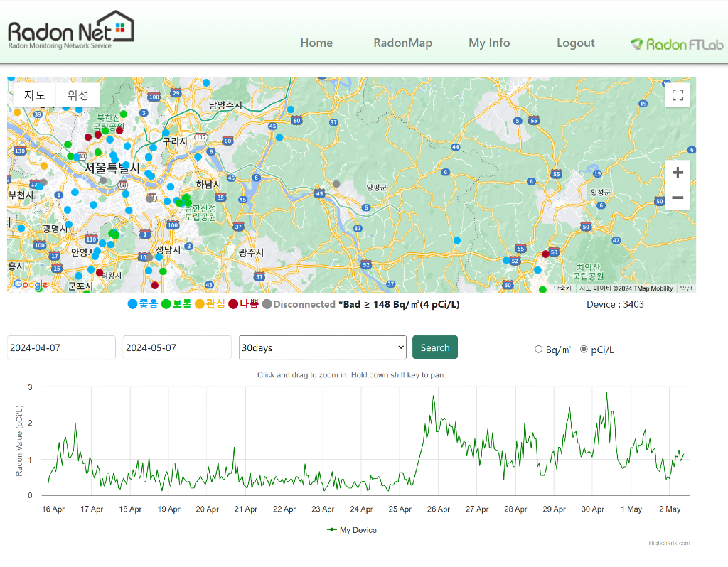
Task: Select the pCi/L unit radio button
Action: pos(584,349)
